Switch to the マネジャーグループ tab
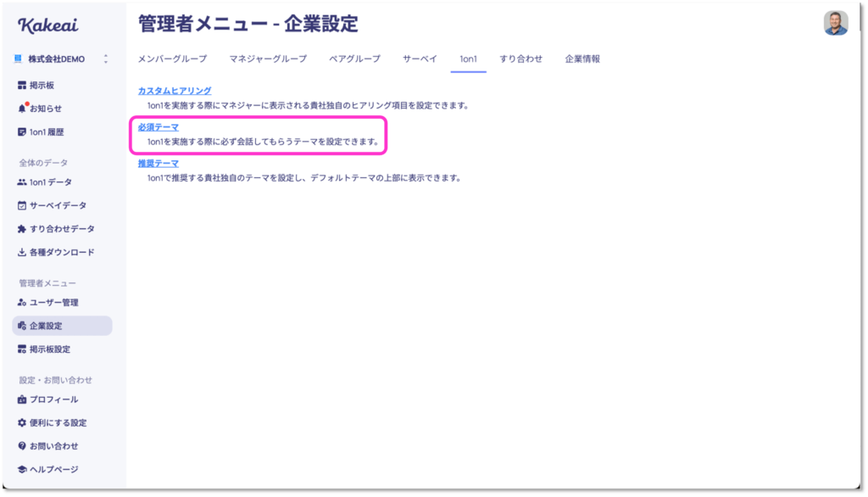 pyautogui.click(x=268, y=59)
